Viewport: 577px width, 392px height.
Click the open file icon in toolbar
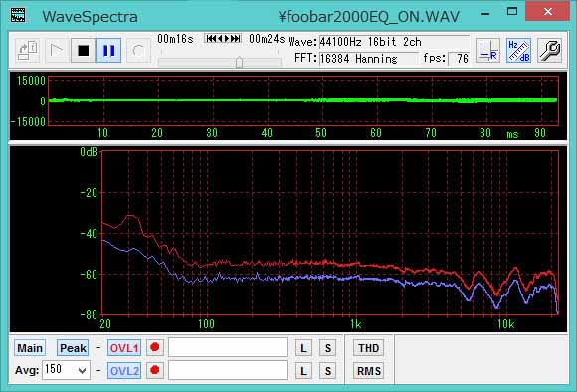[x=28, y=51]
